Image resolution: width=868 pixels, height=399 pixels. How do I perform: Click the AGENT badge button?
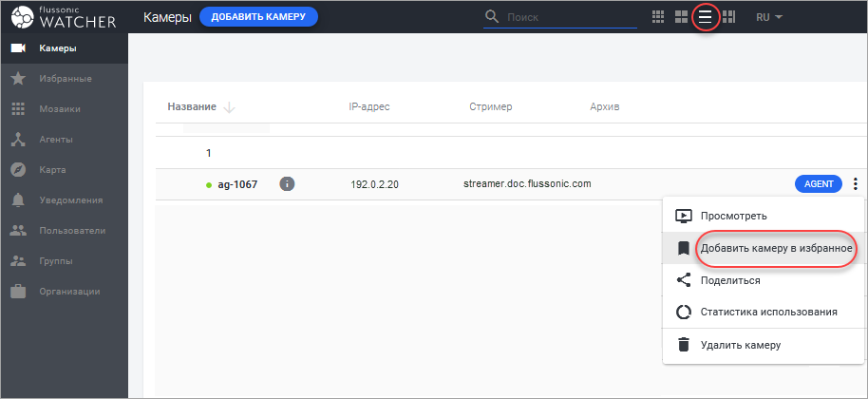[x=818, y=184]
